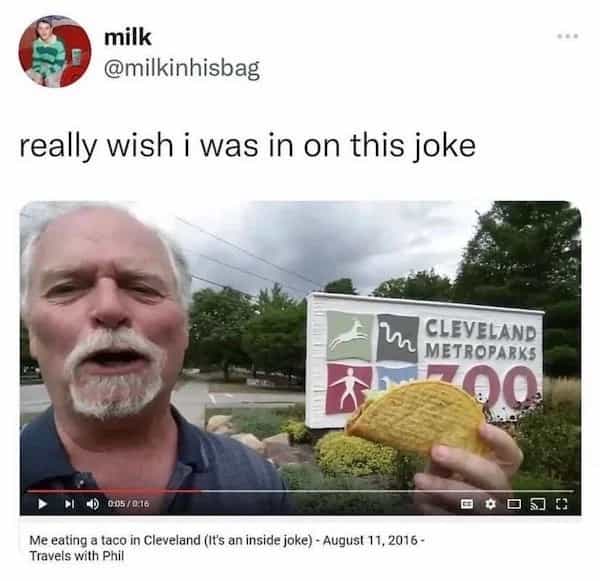Click the taco held up in the video
The image size is (600, 581).
click(x=418, y=418)
